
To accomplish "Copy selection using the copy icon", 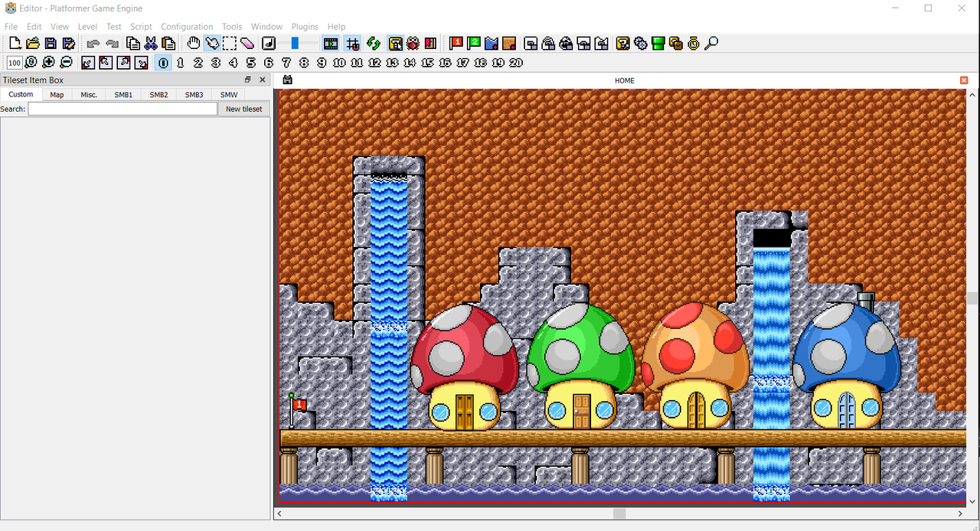I will [132, 44].
